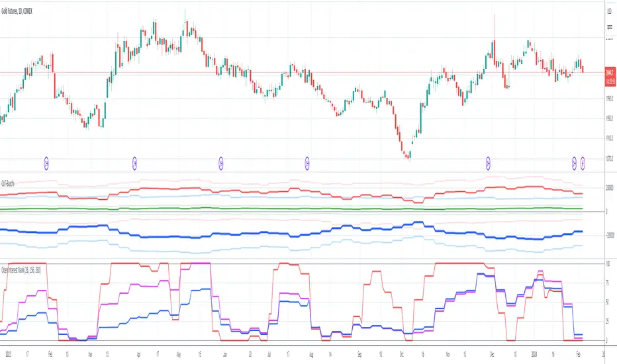Click the Oct label on time axis
The image size is (617, 364).
402,354
